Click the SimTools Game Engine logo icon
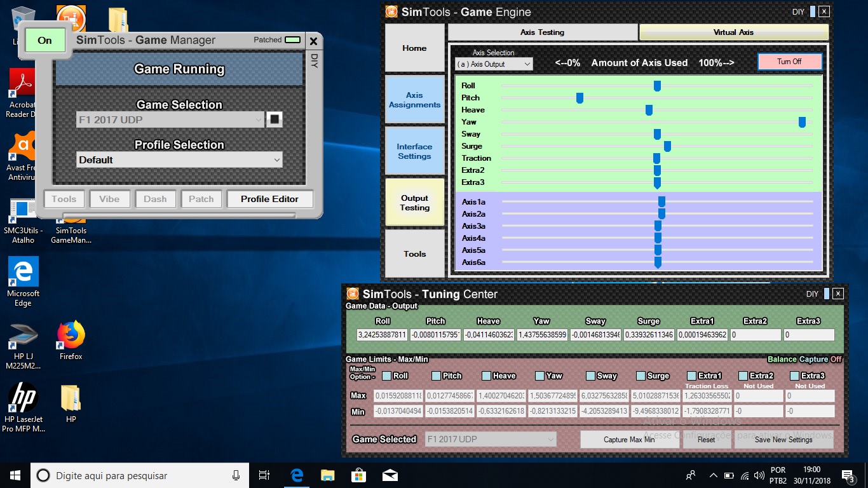This screenshot has height=488, width=868. click(392, 11)
